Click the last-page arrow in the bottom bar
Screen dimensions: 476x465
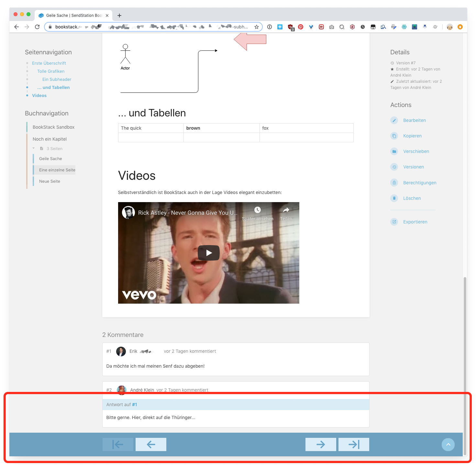[x=353, y=444]
